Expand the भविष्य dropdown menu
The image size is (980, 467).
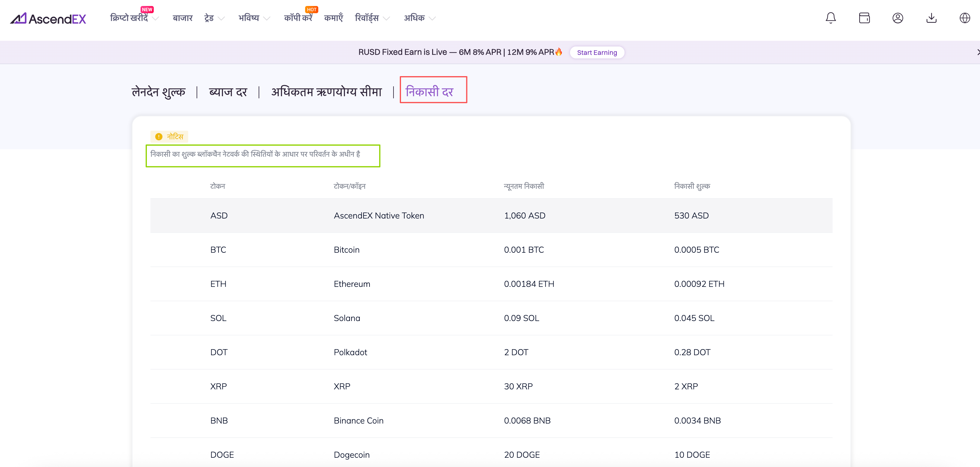click(254, 18)
